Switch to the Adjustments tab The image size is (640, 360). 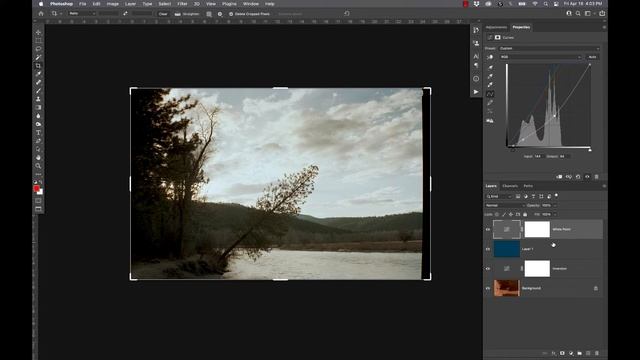point(496,27)
